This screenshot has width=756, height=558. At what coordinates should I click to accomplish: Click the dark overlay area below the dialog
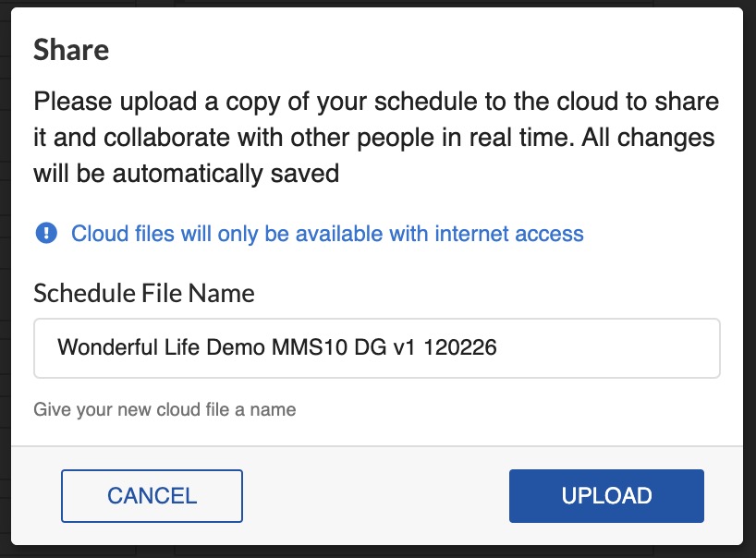[370, 552]
